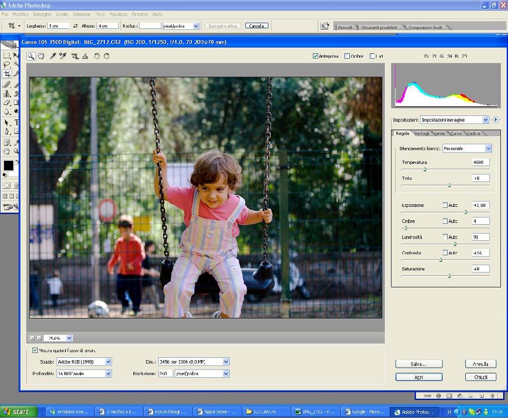Image resolution: width=508 pixels, height=420 pixels.
Task: Click the Temperatura slider
Action: [x=425, y=169]
